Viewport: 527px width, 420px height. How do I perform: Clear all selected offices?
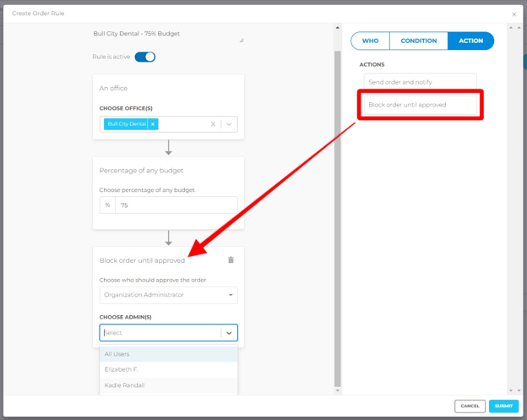213,124
